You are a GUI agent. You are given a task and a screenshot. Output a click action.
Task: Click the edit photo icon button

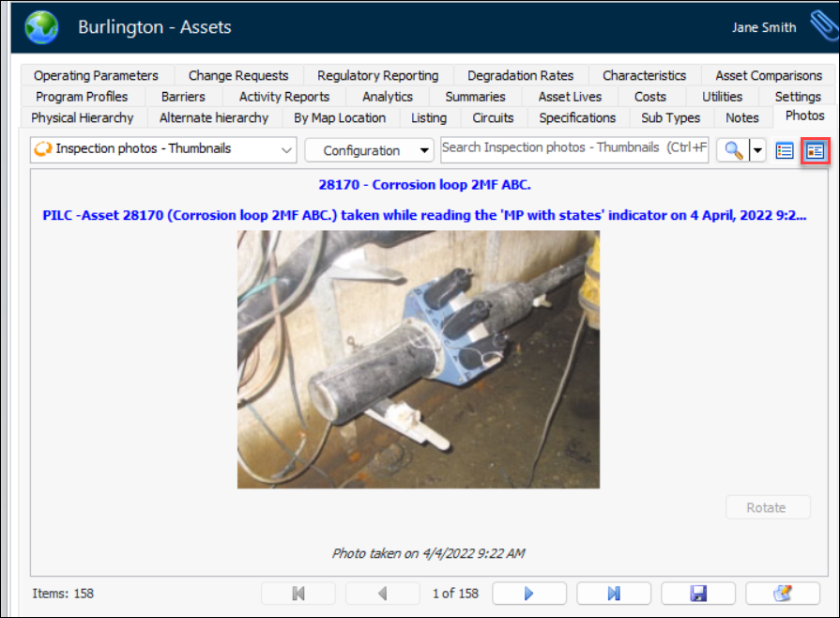coord(782,594)
